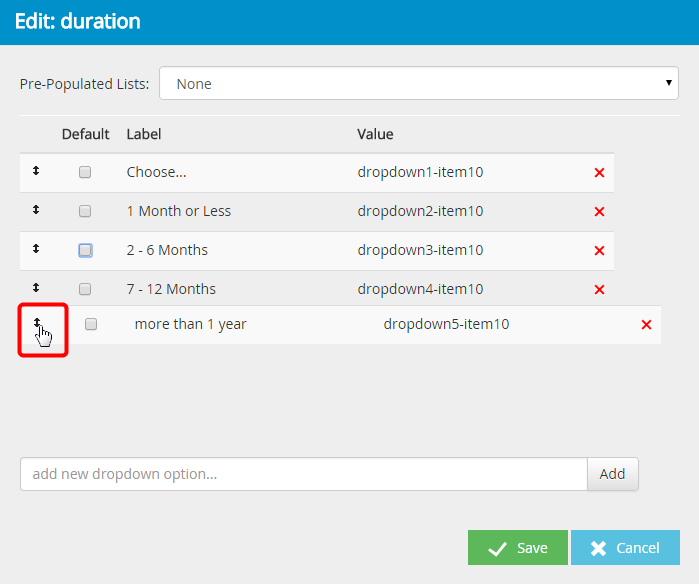
Task: Click the drag handle for 2 - 6 Months
Action: pos(36,250)
